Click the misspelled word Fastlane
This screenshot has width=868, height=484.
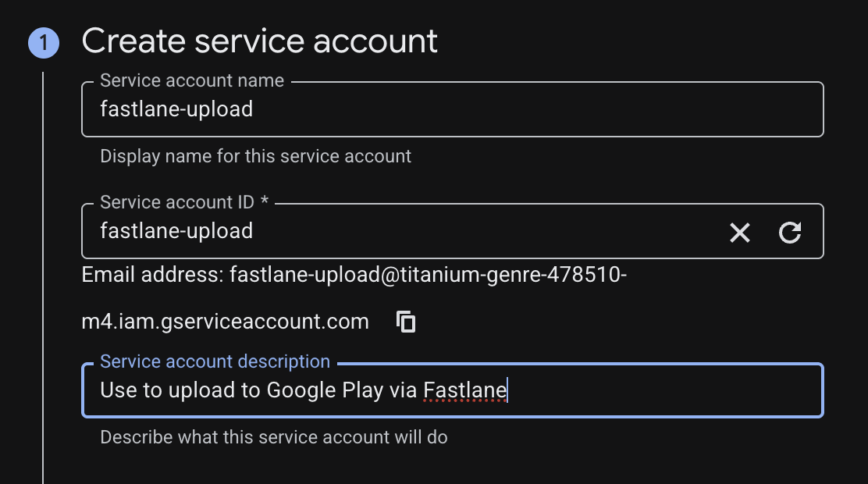[464, 390]
